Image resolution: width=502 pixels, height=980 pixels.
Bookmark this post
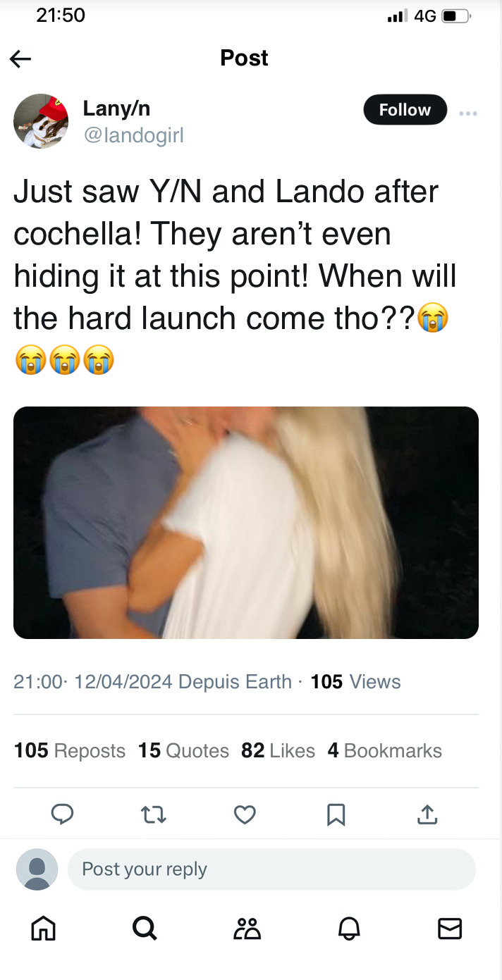(336, 814)
